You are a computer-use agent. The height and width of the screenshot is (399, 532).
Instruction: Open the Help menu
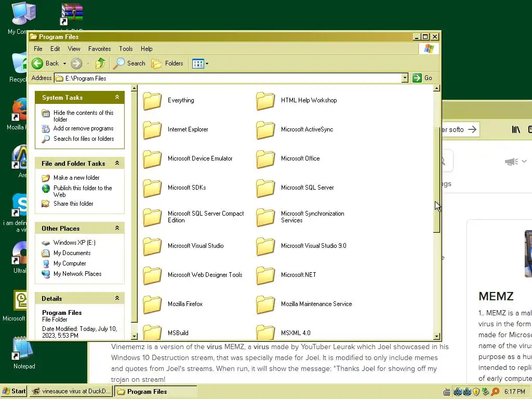147,49
